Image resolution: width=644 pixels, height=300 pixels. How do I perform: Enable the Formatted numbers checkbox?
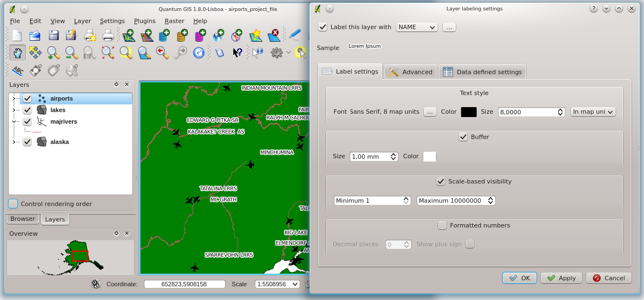tap(442, 225)
